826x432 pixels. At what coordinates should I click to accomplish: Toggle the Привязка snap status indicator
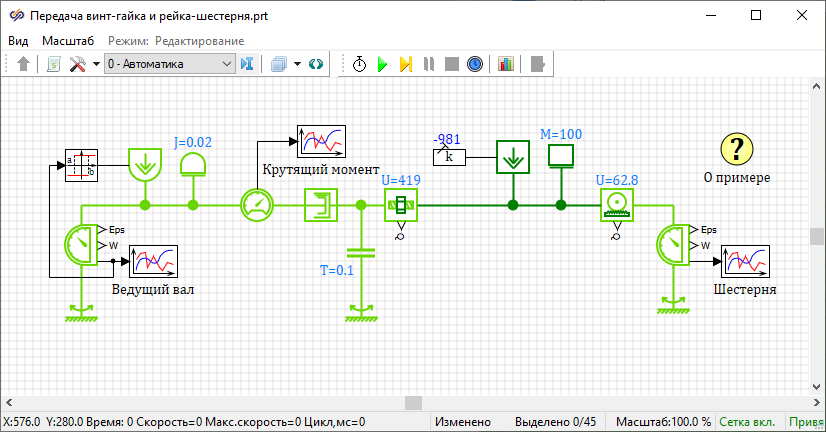pos(807,423)
